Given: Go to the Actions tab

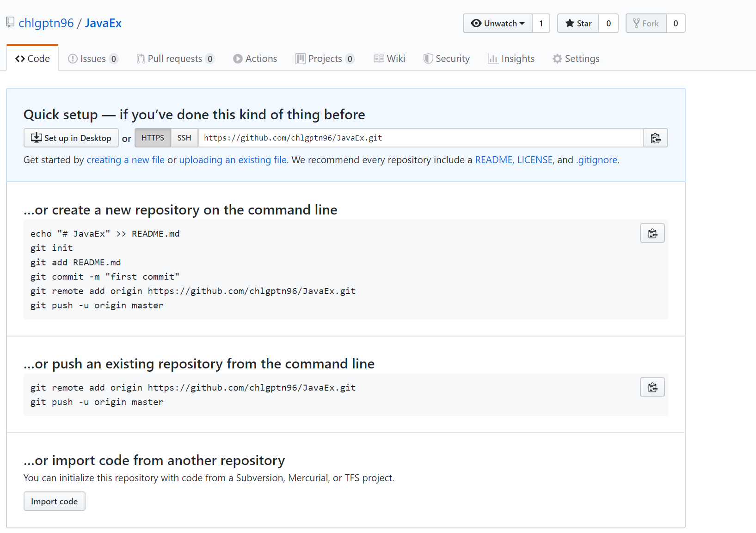Looking at the screenshot, I should (255, 59).
